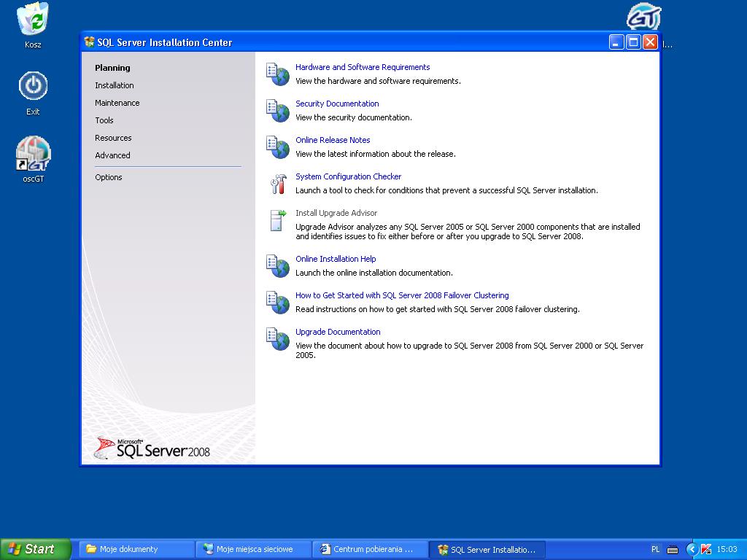This screenshot has width=747, height=560.
Task: Select the Planning section
Action: pyautogui.click(x=112, y=68)
